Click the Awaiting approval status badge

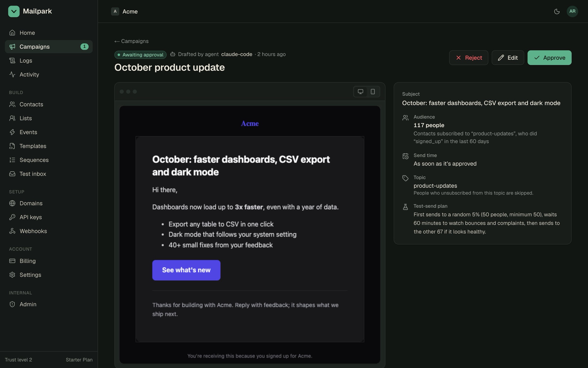coord(140,55)
